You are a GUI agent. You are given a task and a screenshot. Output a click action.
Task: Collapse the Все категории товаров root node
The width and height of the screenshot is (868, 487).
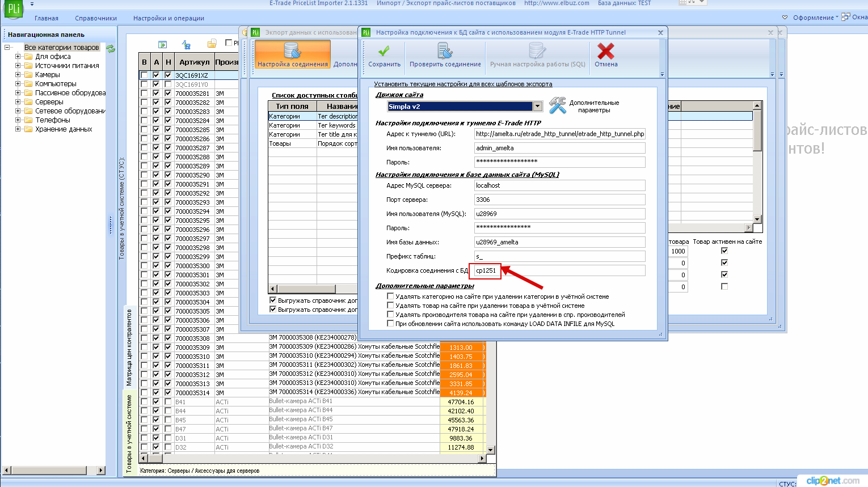7,48
